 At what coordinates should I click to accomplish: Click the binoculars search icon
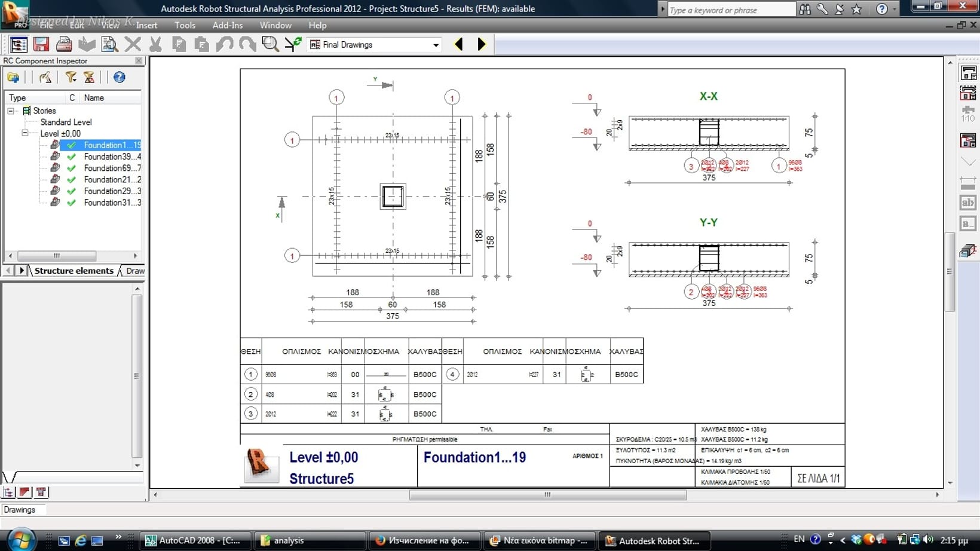coord(806,9)
